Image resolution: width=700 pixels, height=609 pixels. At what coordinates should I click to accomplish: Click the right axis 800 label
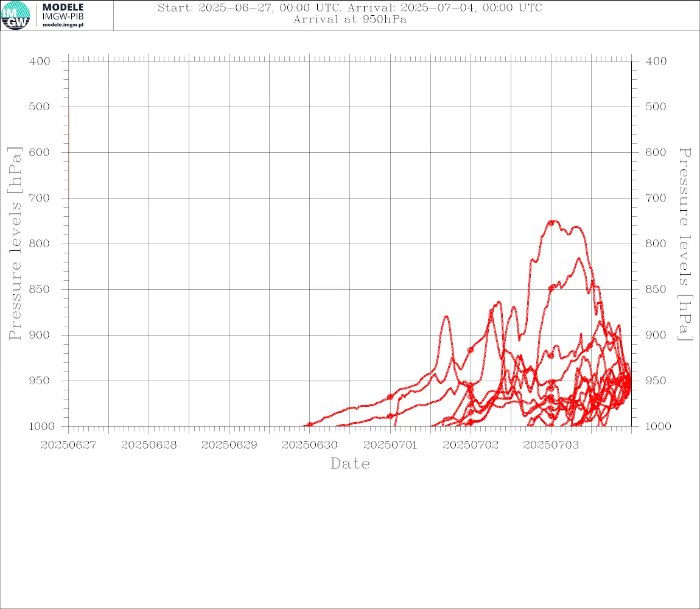(656, 244)
